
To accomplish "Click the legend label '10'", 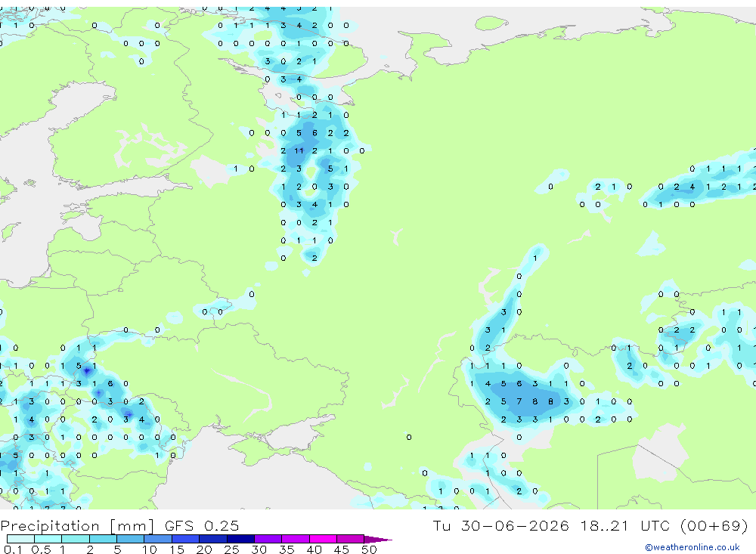I will 150,549.
